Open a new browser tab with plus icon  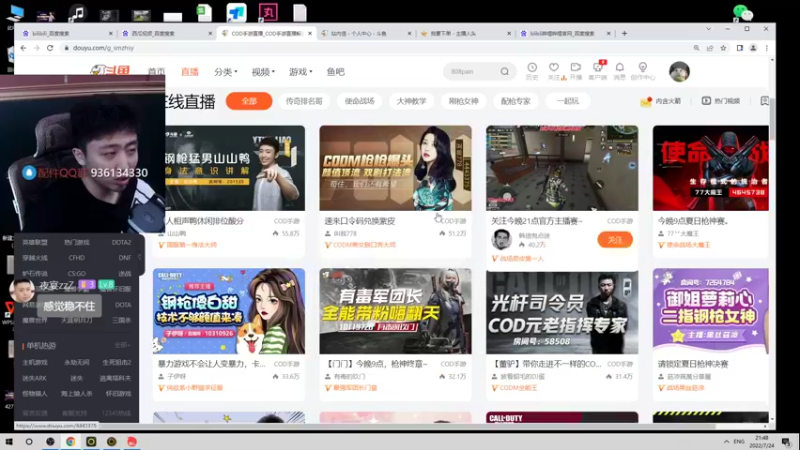click(624, 33)
